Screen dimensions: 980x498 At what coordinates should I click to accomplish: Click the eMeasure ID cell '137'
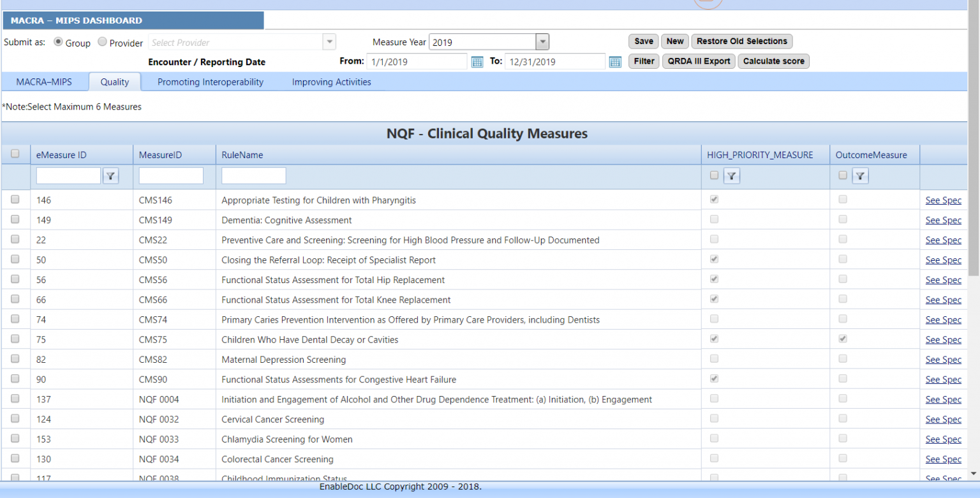82,400
